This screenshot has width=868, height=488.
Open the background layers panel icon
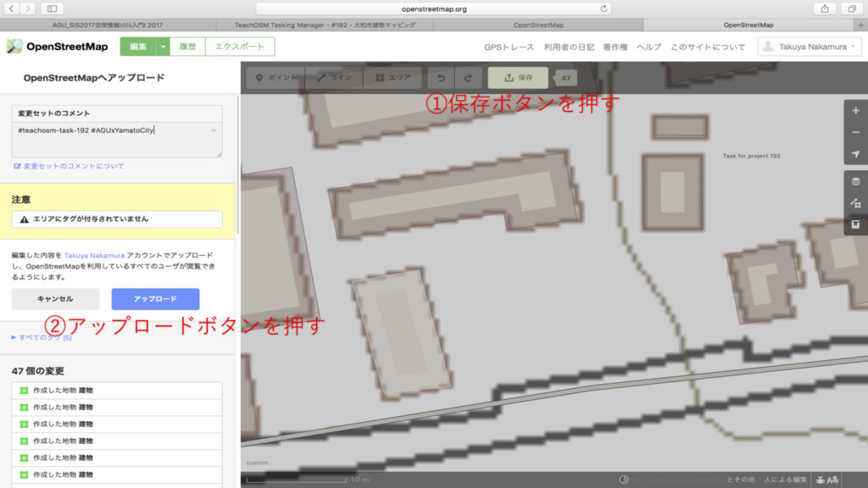[856, 181]
